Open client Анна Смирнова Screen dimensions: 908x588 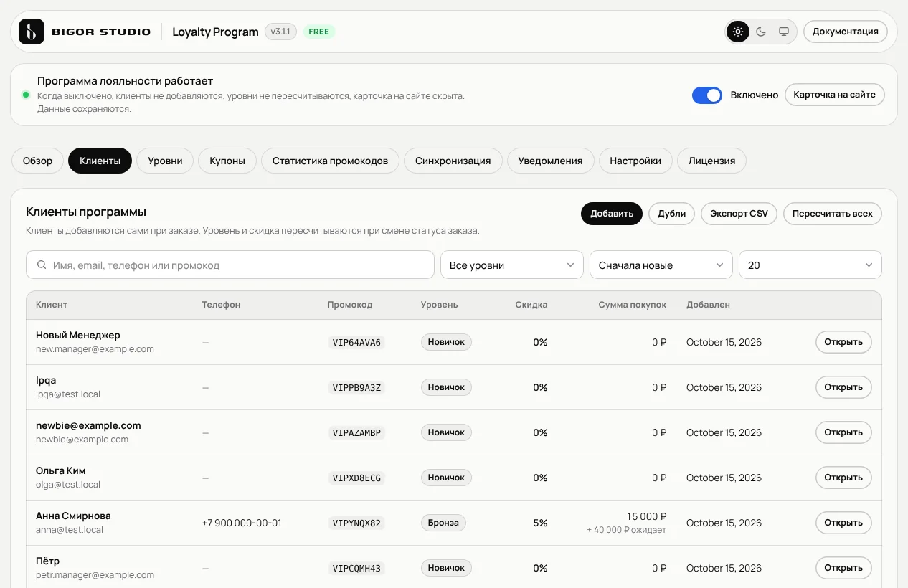(x=843, y=523)
